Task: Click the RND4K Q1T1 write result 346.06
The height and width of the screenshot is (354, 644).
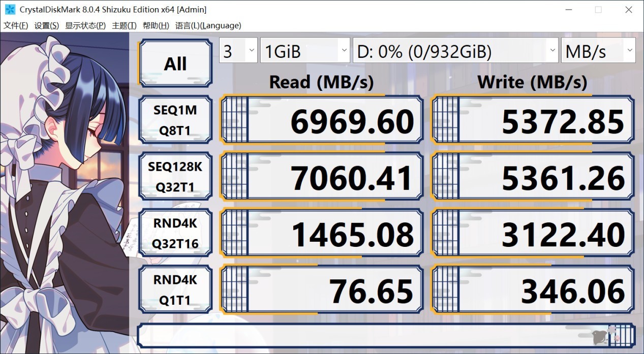Action: (x=532, y=290)
